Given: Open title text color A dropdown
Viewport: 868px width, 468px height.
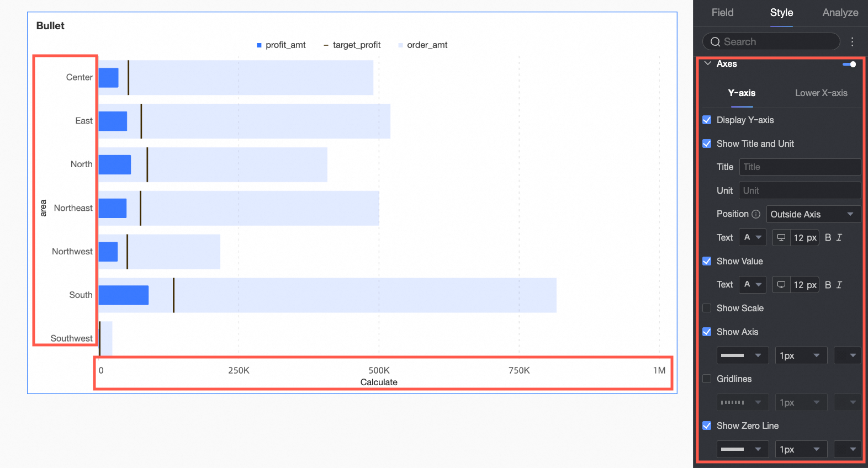Looking at the screenshot, I should tap(753, 237).
